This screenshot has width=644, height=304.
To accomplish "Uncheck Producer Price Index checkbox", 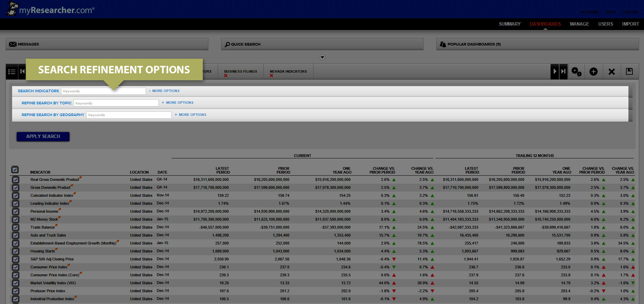I will click(16, 291).
